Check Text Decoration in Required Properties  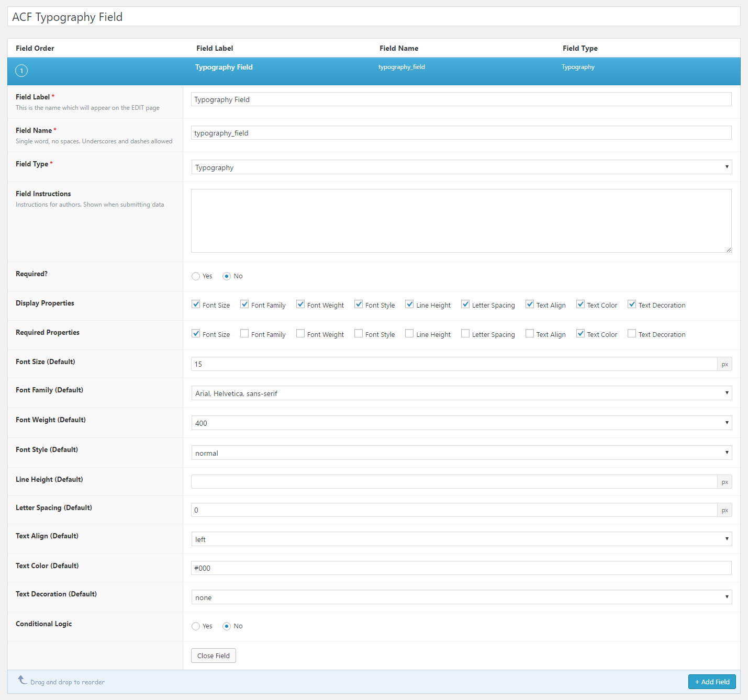tap(632, 334)
